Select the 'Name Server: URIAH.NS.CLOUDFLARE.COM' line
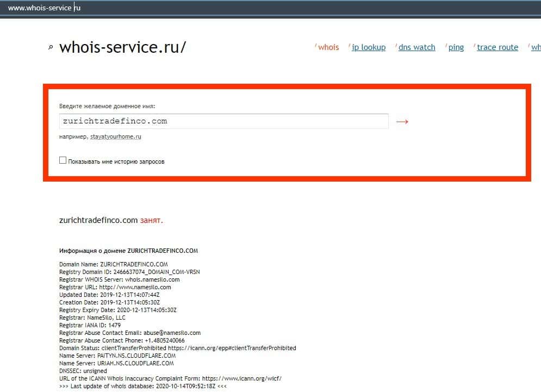The height and width of the screenshot is (392, 541). [x=116, y=363]
